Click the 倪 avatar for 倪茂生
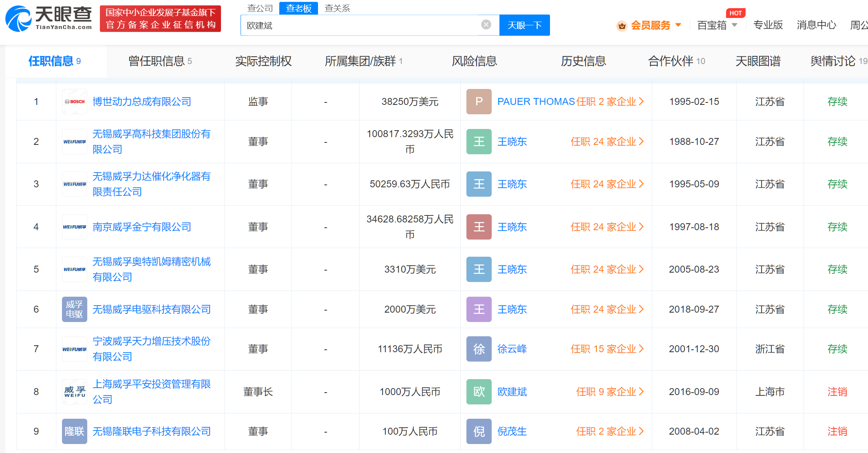Screen dimensions: 868x453 [479, 431]
